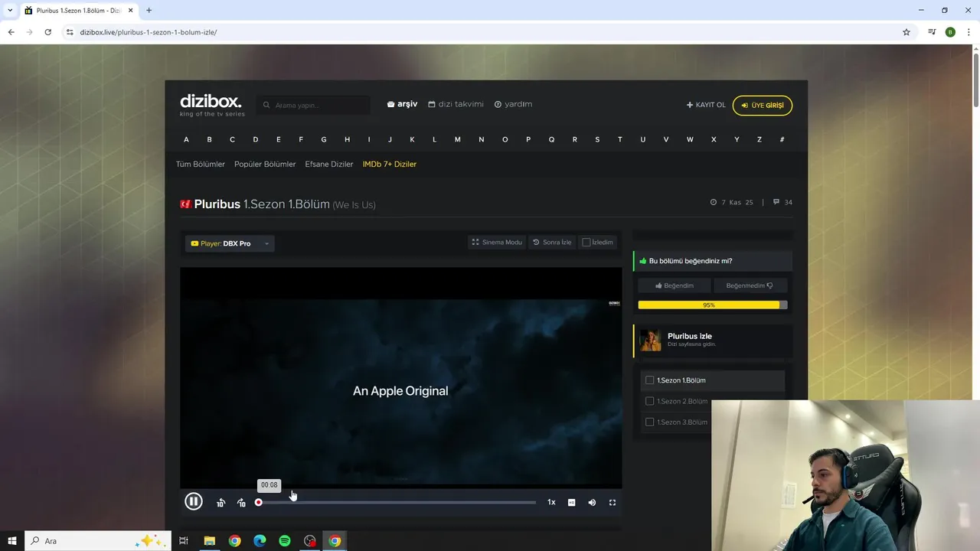This screenshot has width=980, height=551.
Task: Click the video progress bar
Action: click(397, 503)
